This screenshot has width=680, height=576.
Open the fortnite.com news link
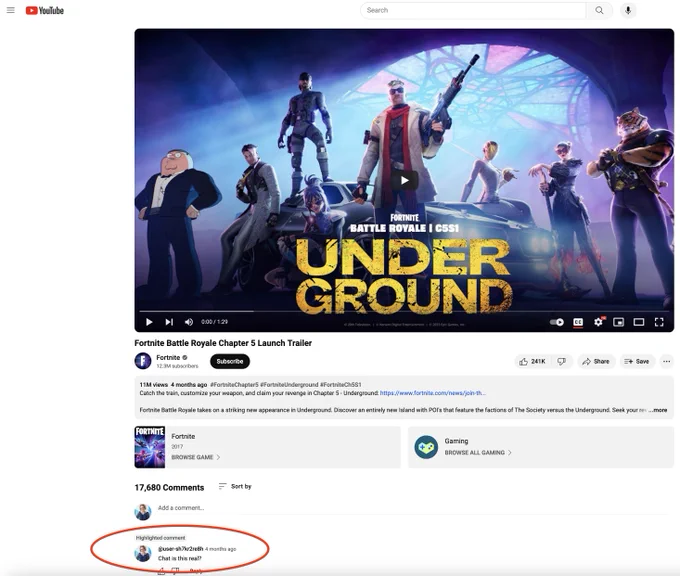coord(433,393)
